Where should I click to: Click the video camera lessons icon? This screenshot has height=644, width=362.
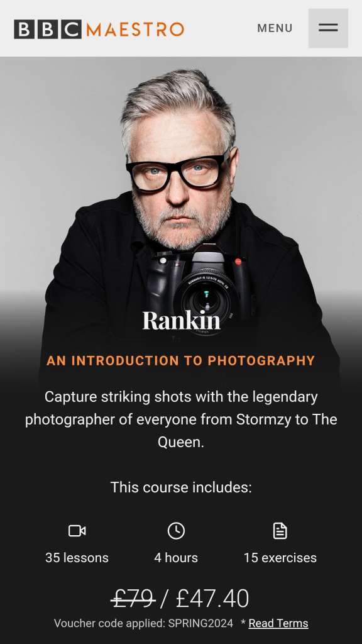(77, 531)
